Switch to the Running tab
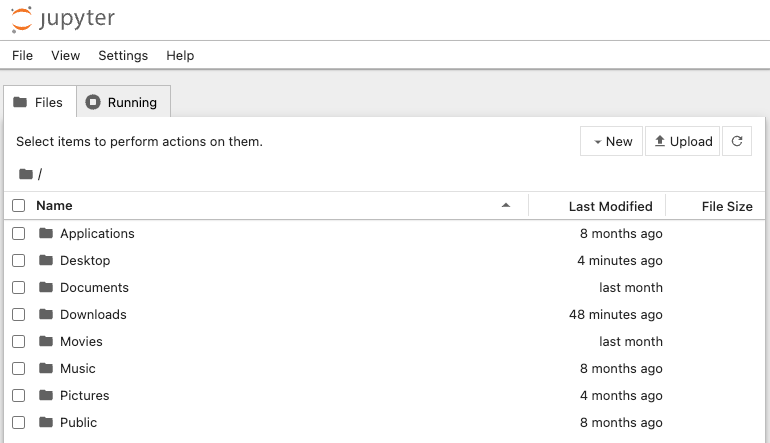Viewport: 770px width, 443px height. coord(122,102)
